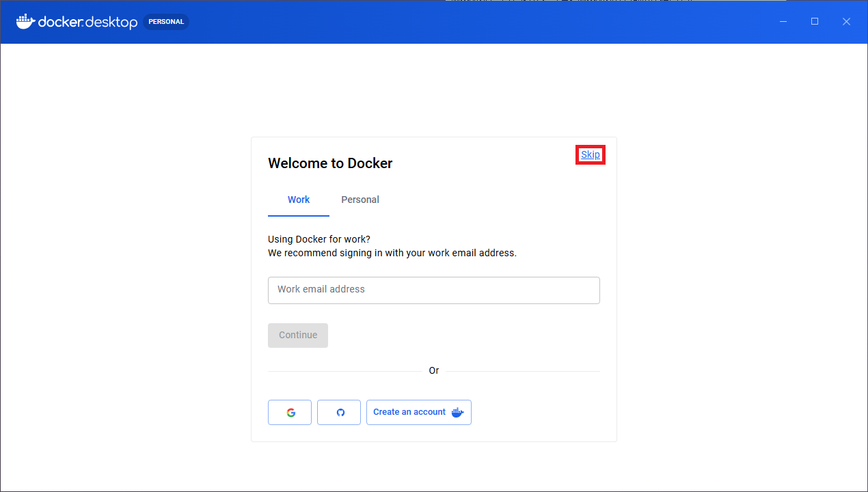This screenshot has height=492, width=868.
Task: Close the Docker Desktop window
Action: 846,22
